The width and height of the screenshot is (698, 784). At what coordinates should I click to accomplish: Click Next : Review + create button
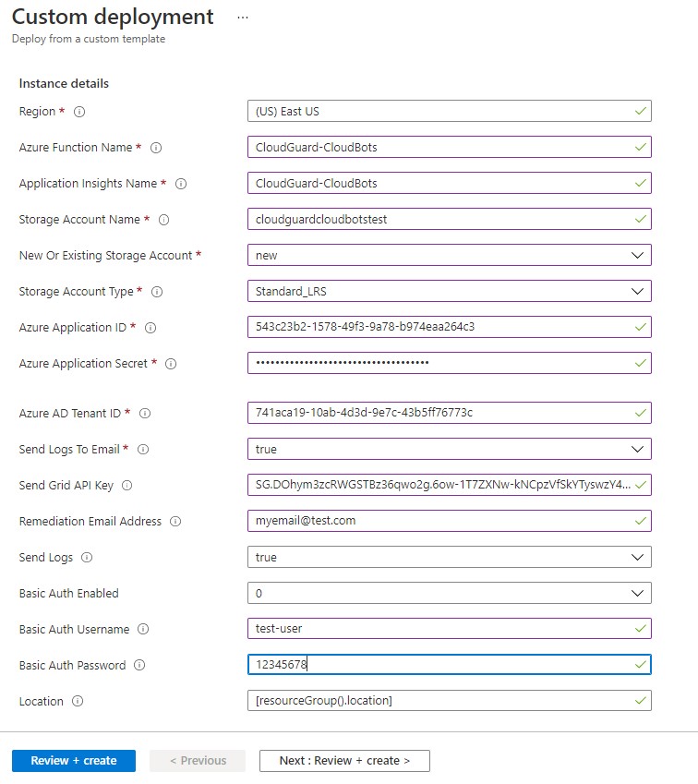coord(344,761)
